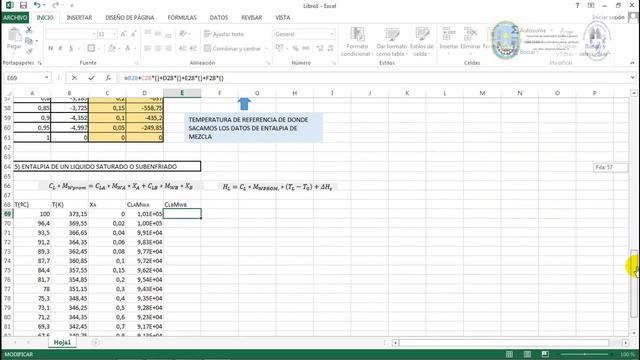Viewport: 640px width, 360px height.
Task: Increase the decimal places
Action: click(x=320, y=48)
